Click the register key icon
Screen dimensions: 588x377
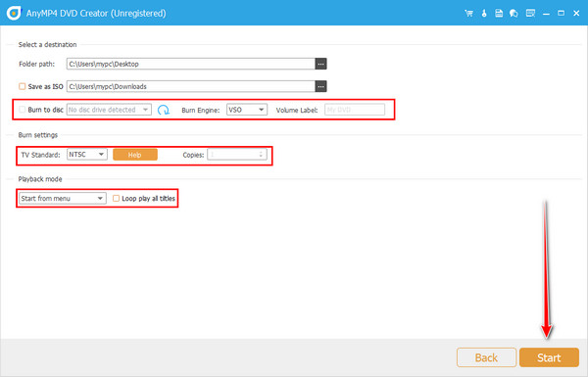point(484,14)
